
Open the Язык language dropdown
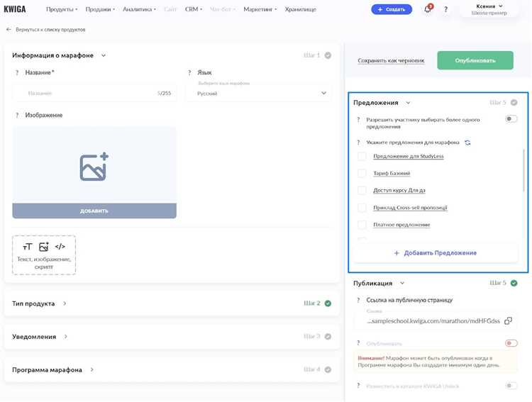(258, 93)
